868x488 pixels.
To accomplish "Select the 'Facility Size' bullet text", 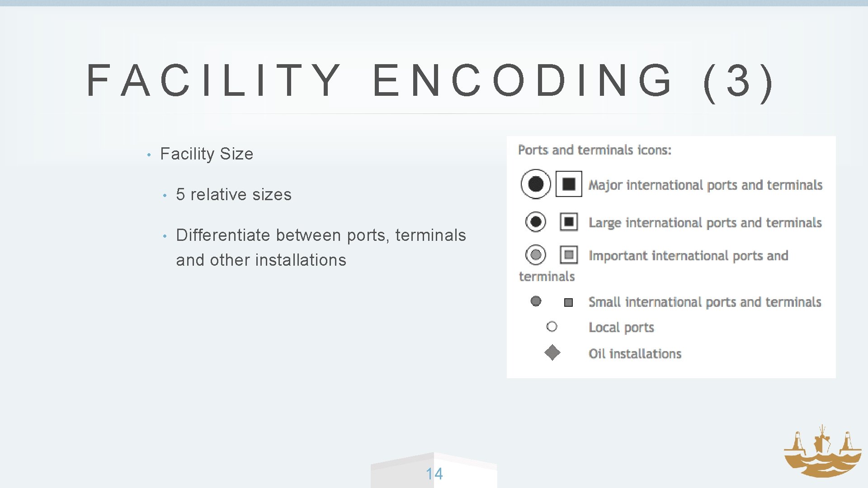I will [x=207, y=154].
